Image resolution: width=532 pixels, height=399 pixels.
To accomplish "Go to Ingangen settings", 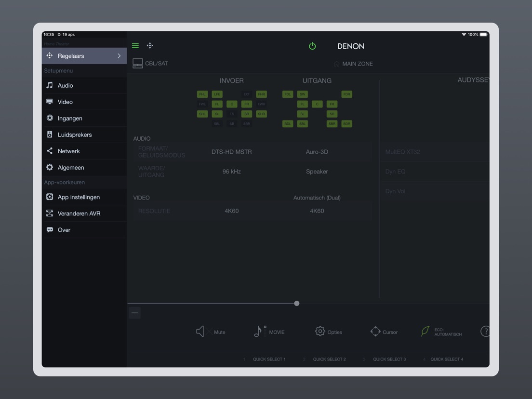I will [84, 118].
